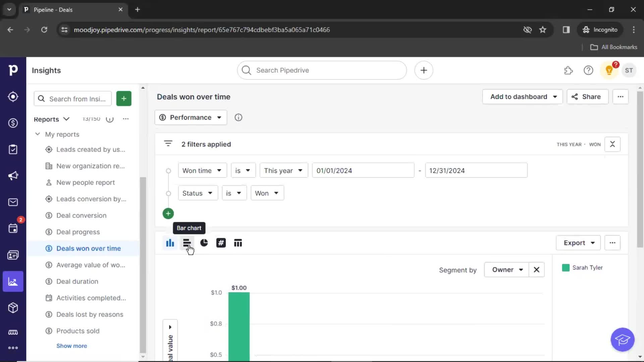Open Deal conversion report
Image resolution: width=644 pixels, height=362 pixels.
tap(81, 216)
